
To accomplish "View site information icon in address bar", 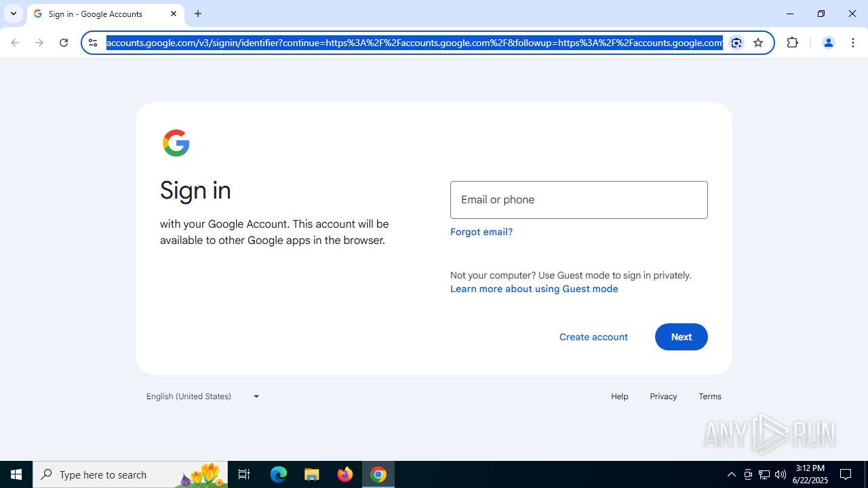I will point(93,43).
